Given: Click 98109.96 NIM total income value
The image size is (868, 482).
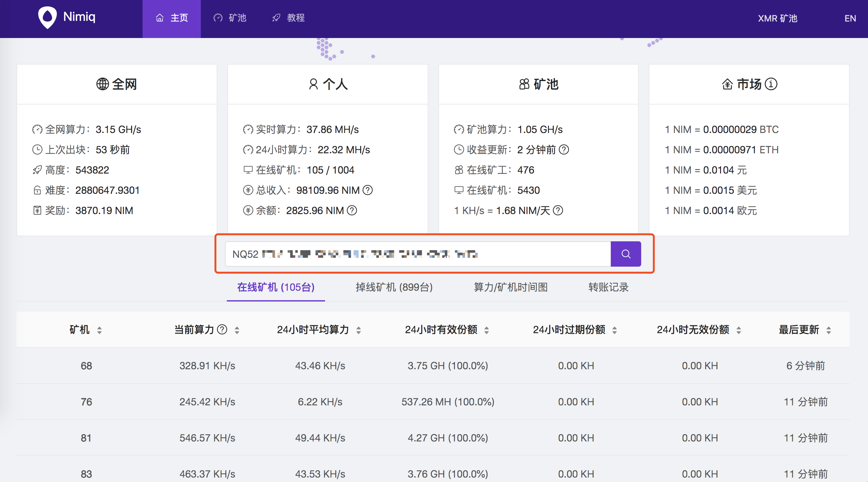Looking at the screenshot, I should pyautogui.click(x=328, y=190).
